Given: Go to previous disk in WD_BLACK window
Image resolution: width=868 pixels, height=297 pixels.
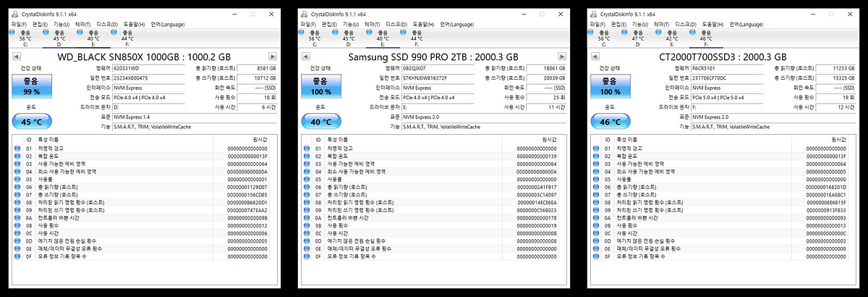Looking at the screenshot, I should [17, 57].
